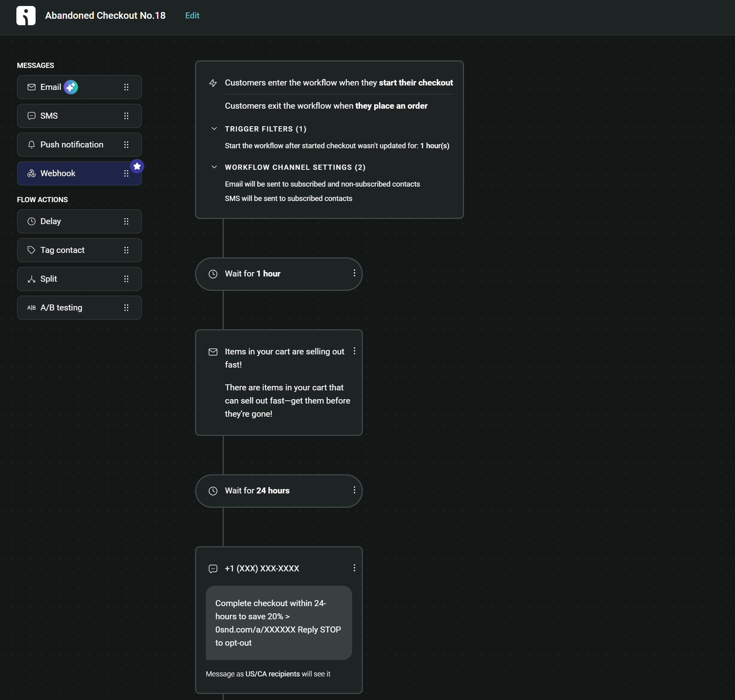The image size is (735, 700).
Task: Choose the Tag contact action
Action: [79, 250]
